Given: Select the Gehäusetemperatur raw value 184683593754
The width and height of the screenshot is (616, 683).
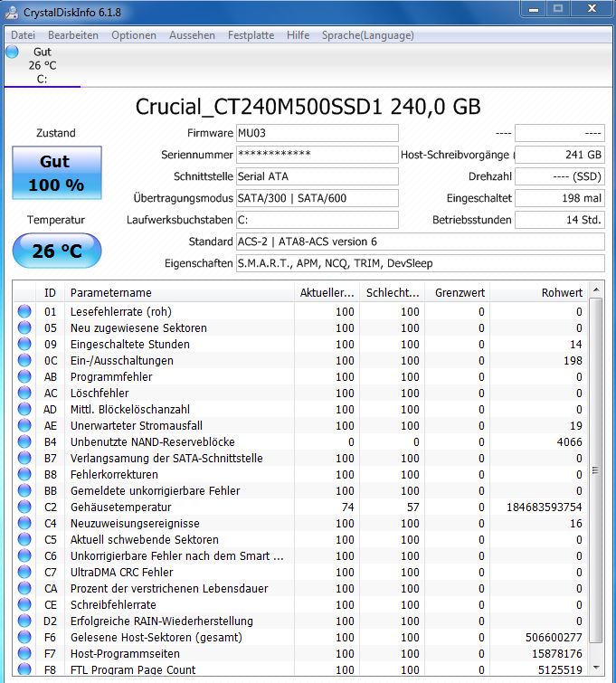Looking at the screenshot, I should [x=545, y=507].
